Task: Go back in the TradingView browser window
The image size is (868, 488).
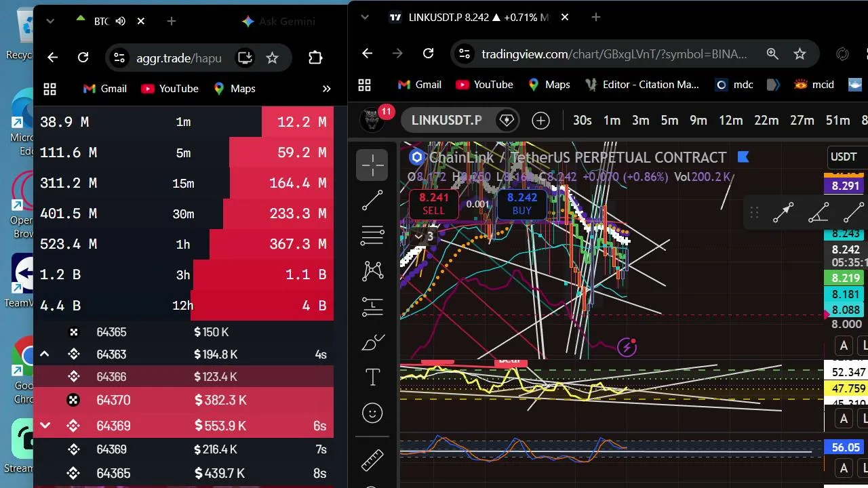Action: click(x=367, y=54)
